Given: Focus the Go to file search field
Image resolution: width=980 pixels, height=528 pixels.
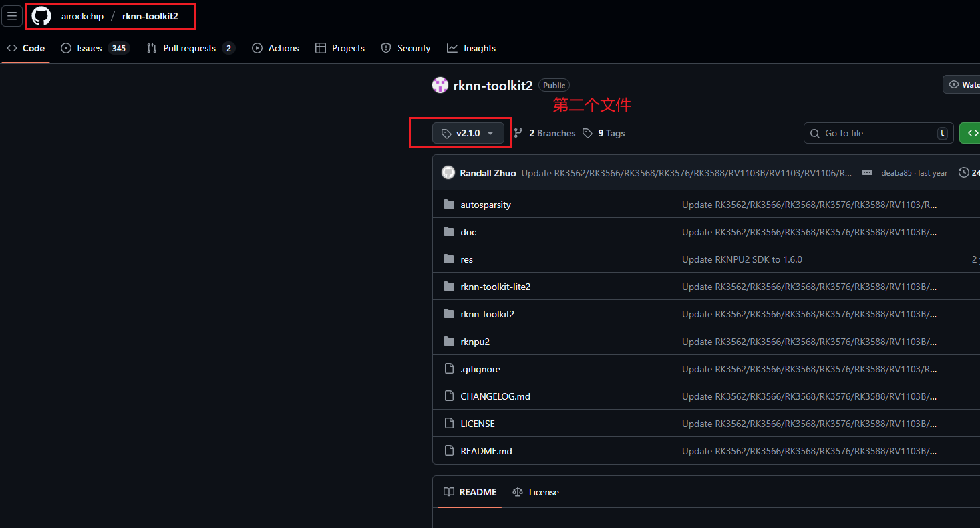Looking at the screenshot, I should tap(878, 133).
